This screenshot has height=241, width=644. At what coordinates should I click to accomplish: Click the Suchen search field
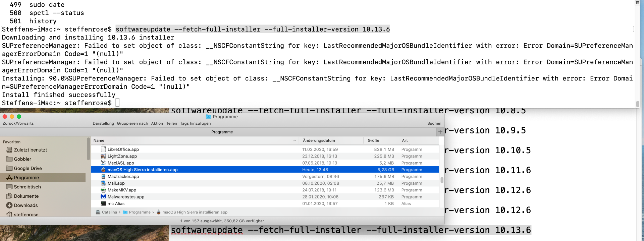[x=434, y=123]
